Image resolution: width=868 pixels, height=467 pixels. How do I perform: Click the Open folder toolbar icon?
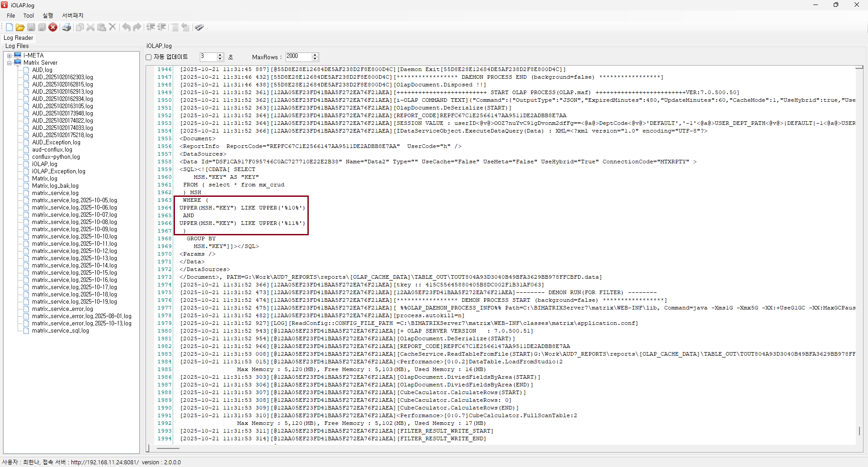click(20, 28)
